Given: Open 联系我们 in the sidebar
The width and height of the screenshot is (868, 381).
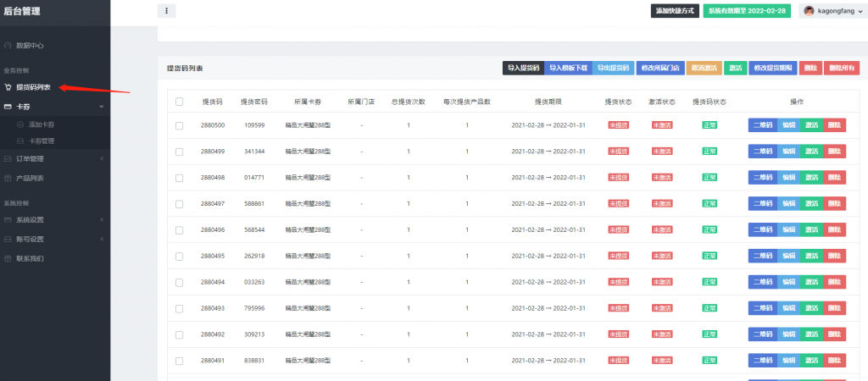Looking at the screenshot, I should coord(30,258).
